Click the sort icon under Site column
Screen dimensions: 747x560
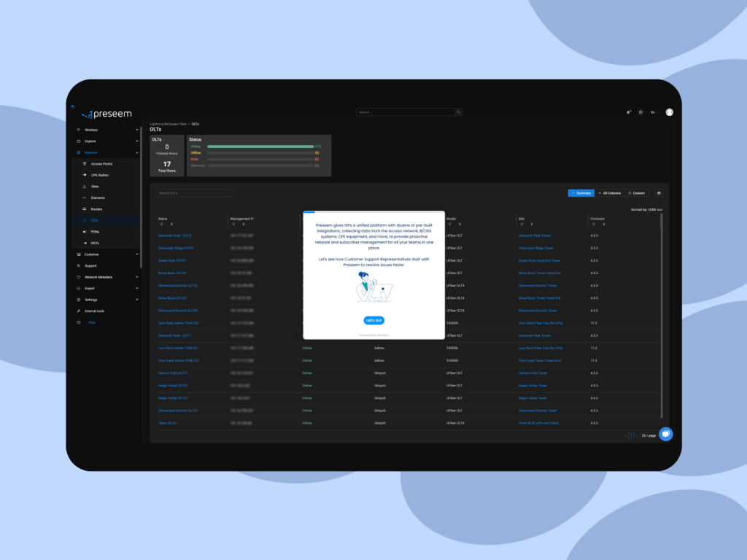[x=532, y=225]
